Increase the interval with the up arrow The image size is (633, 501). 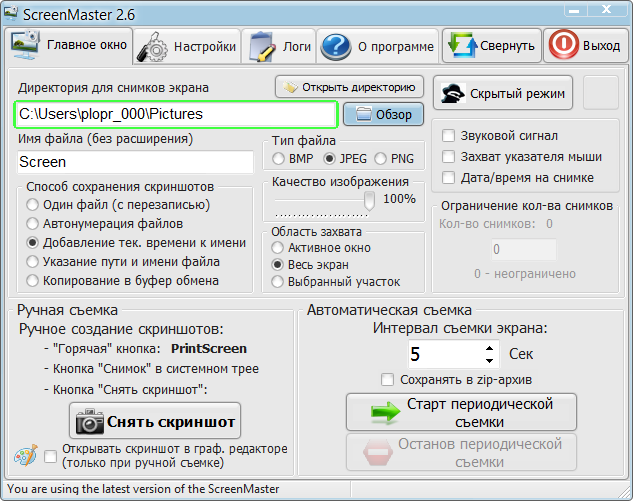489,348
